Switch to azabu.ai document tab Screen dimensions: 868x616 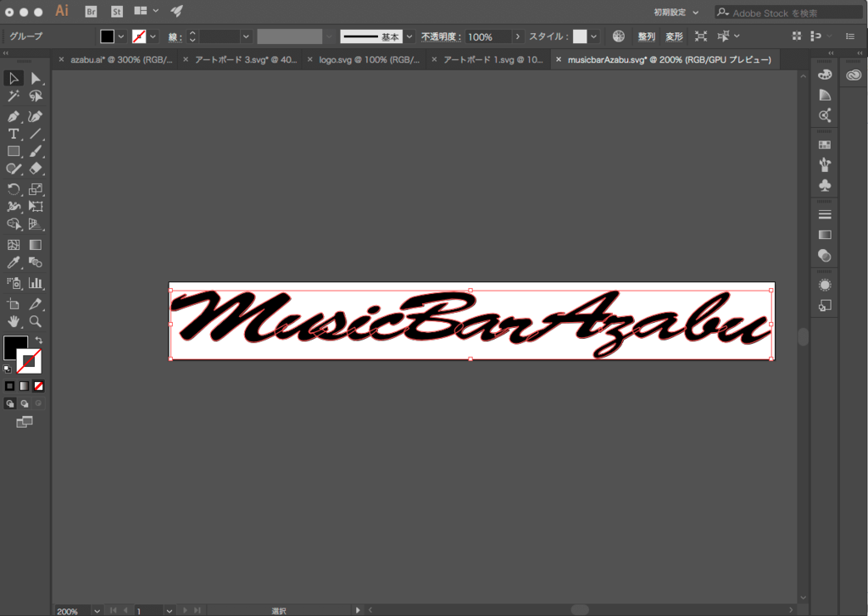pyautogui.click(x=121, y=60)
